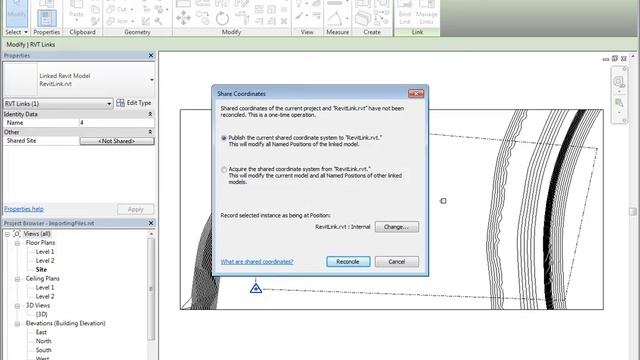The image size is (640, 360).
Task: Click the Link panel title
Action: (417, 32)
